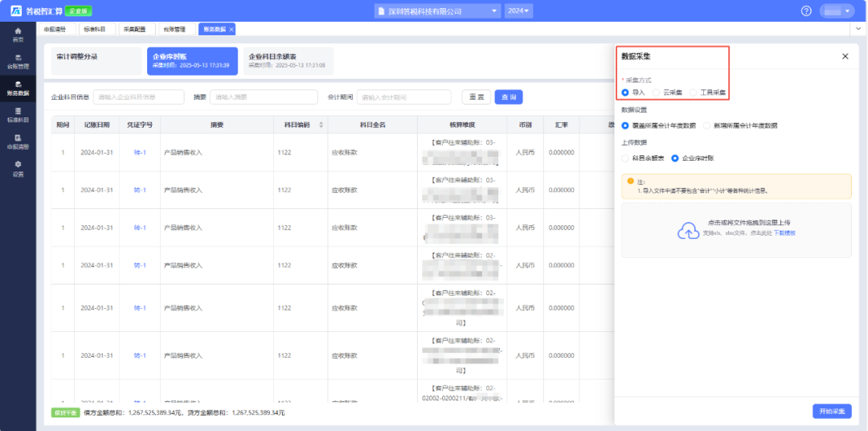
Task: Select the 云采集 radio option
Action: (657, 92)
